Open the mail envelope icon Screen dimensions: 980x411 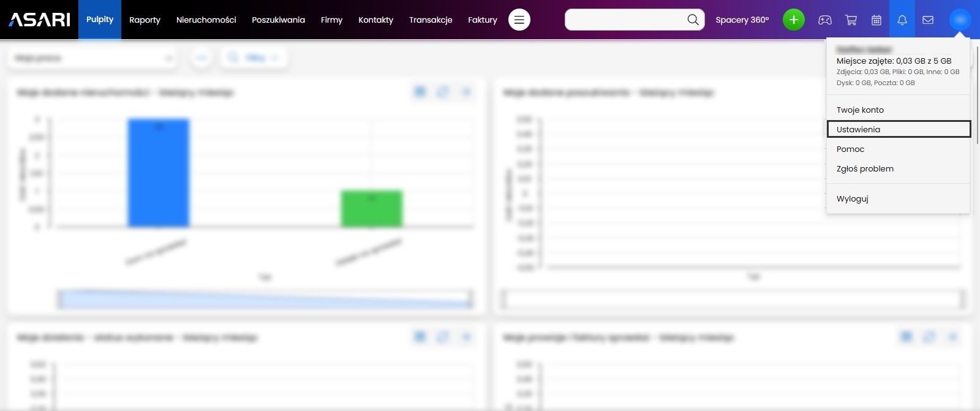(x=928, y=20)
